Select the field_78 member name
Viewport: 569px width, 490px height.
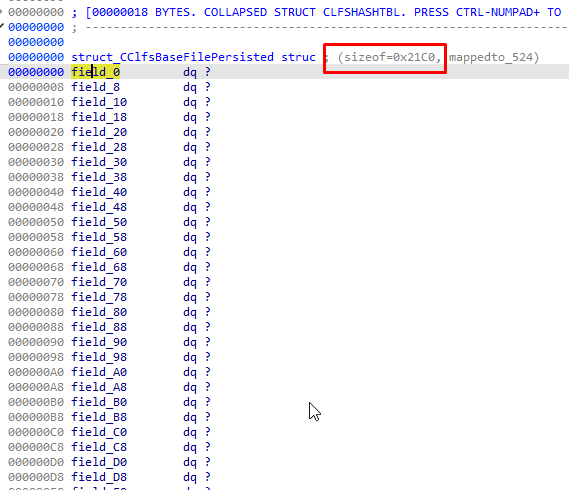tap(99, 297)
